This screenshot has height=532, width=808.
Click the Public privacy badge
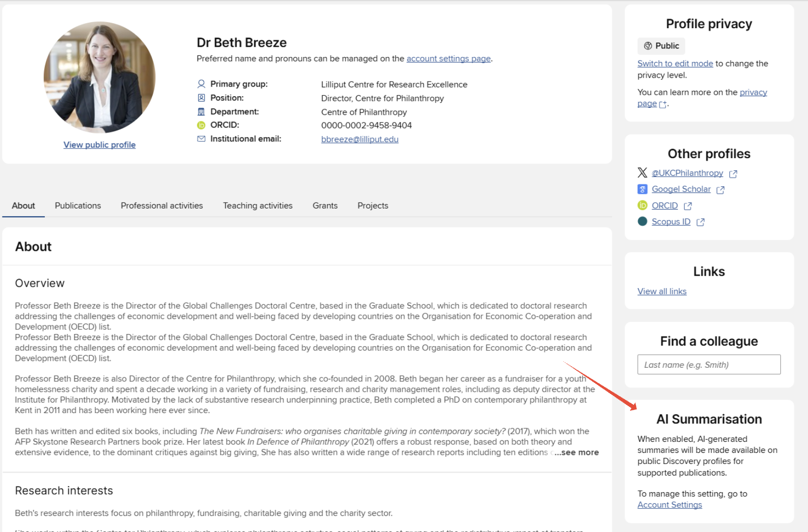point(661,46)
